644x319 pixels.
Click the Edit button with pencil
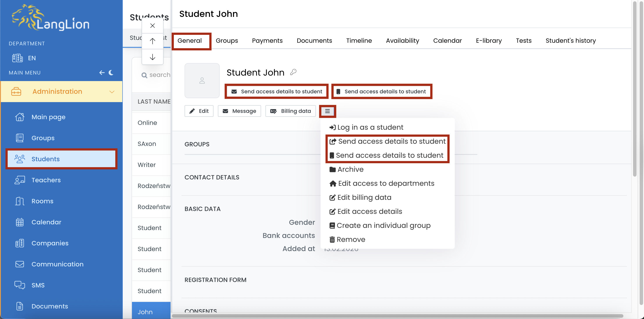tap(199, 111)
